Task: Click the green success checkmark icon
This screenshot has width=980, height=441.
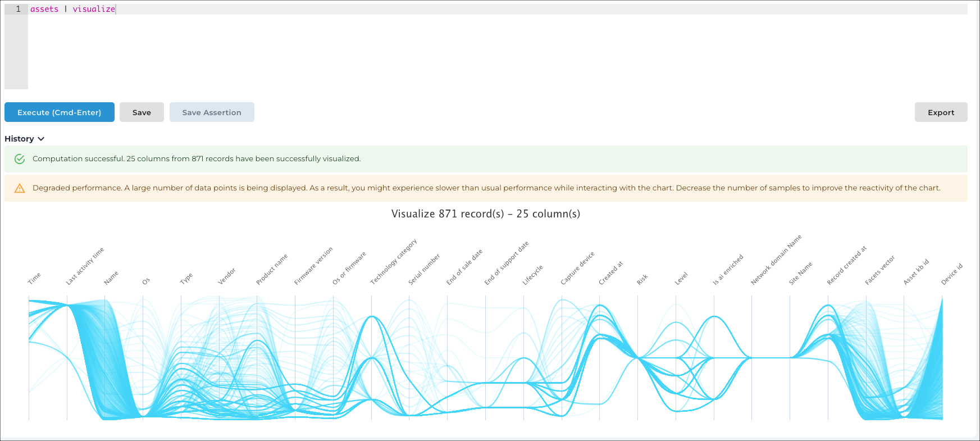Action: (x=20, y=159)
